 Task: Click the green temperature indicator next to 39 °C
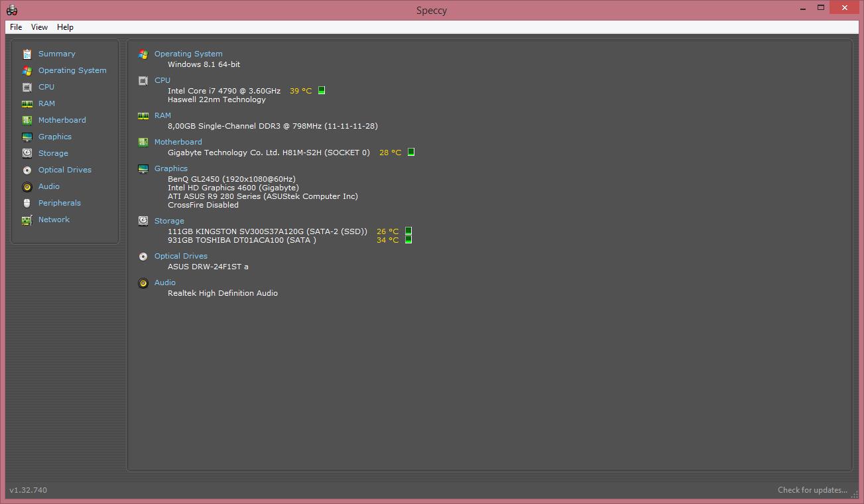(x=322, y=90)
